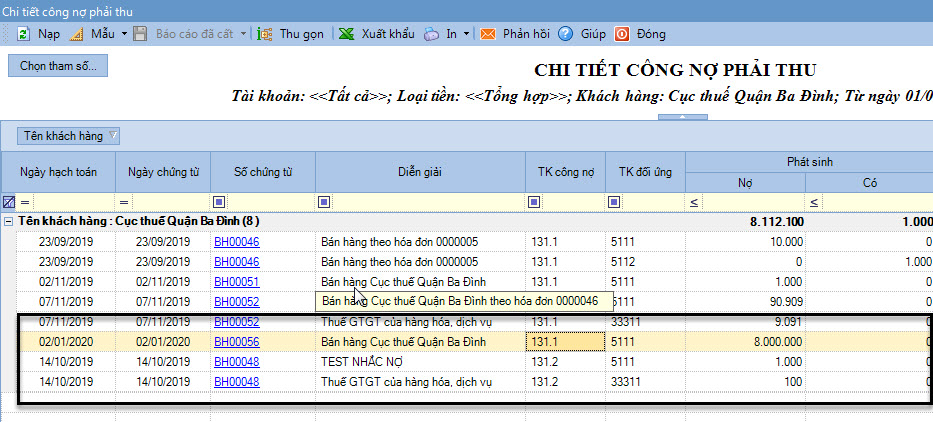
Task: Expand the Mẫu dropdown arrow
Action: (x=124, y=34)
